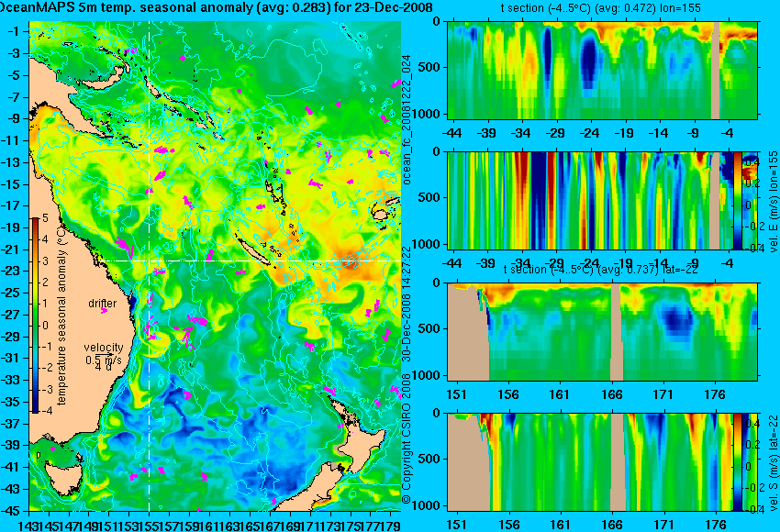Click the magenta drifter legend marker below 'drifter'

[104, 311]
